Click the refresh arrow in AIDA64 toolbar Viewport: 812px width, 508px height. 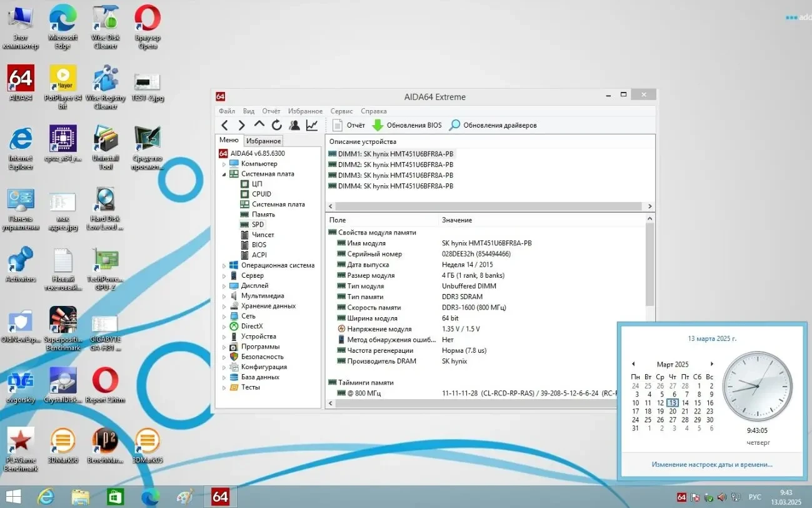pyautogui.click(x=276, y=124)
